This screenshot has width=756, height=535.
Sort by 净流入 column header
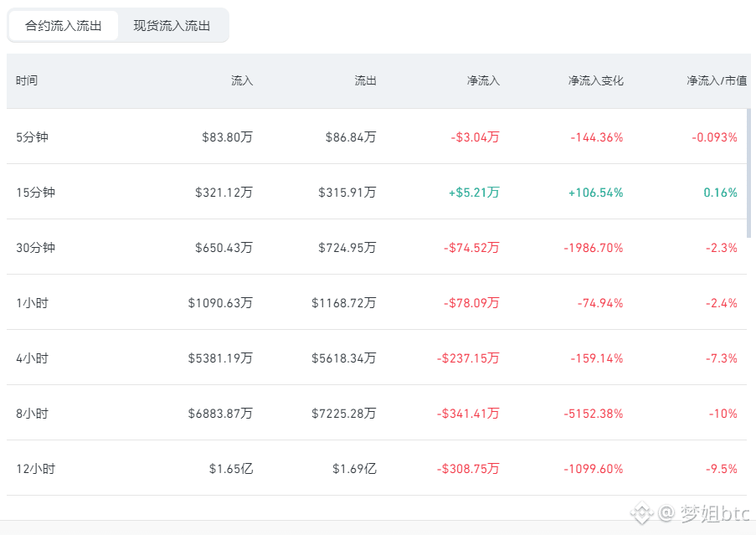[x=483, y=80]
